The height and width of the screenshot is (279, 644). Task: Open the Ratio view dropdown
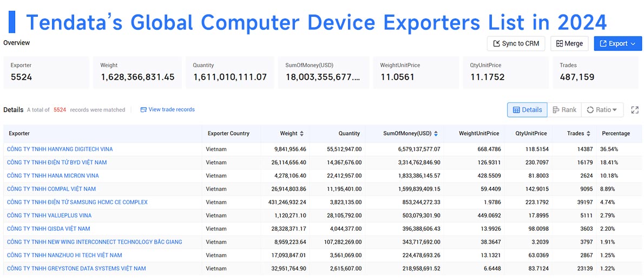(602, 110)
